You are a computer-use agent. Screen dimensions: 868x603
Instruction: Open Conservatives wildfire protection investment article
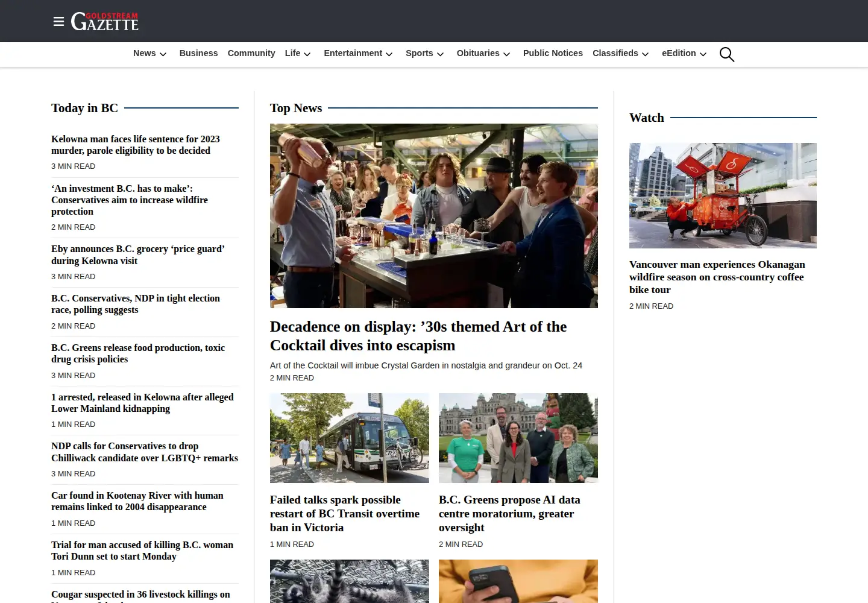130,200
